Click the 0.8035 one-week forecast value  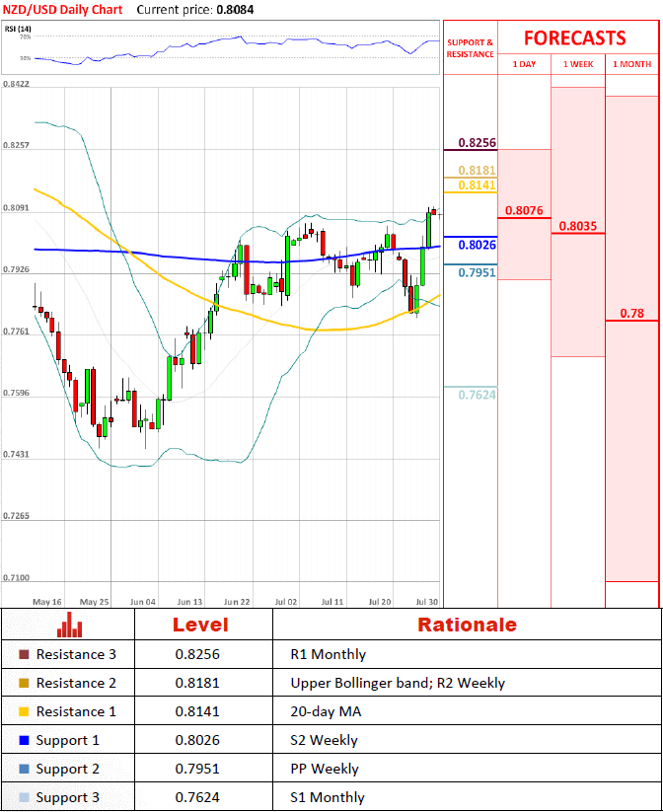(x=577, y=226)
